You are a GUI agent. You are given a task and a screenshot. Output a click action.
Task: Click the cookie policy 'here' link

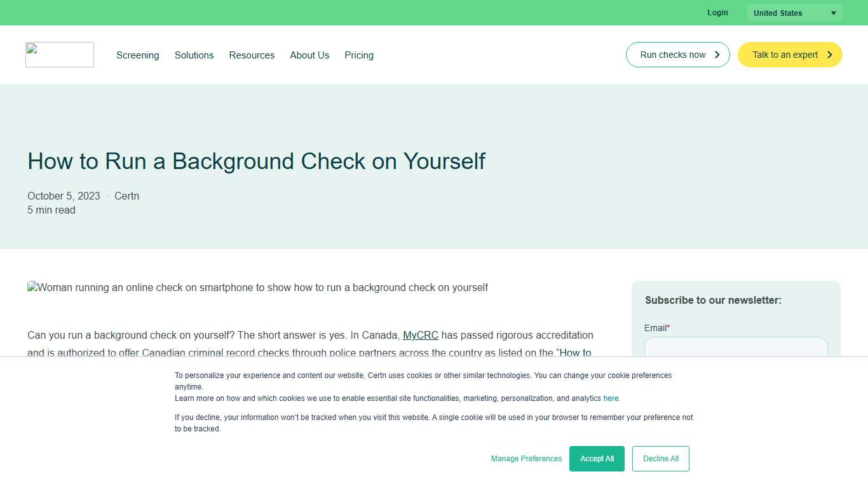point(610,398)
